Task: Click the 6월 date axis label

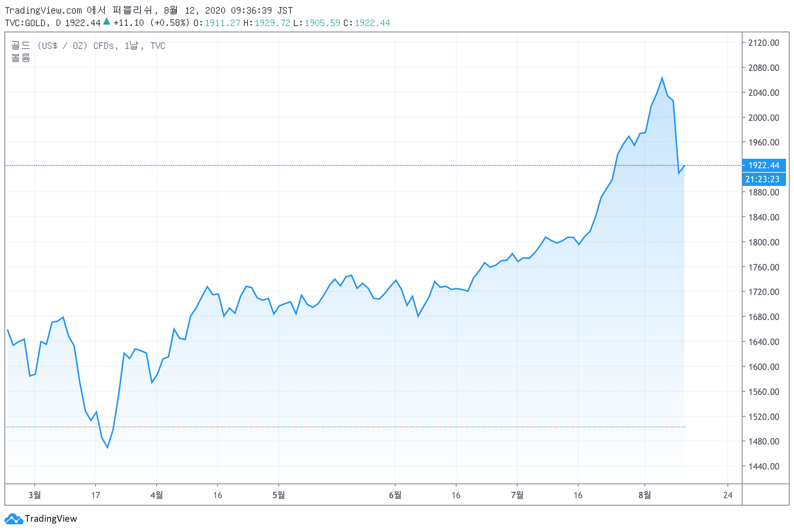Action: coord(395,495)
